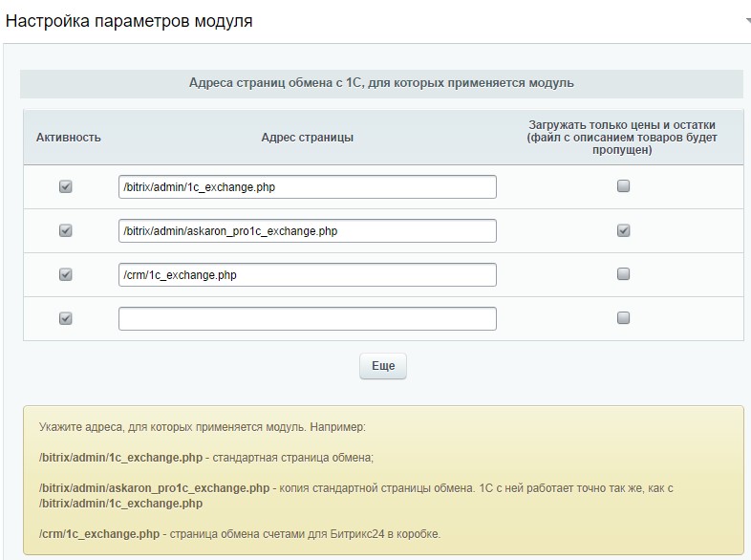Click the yellow hint box intro text

tap(209, 427)
